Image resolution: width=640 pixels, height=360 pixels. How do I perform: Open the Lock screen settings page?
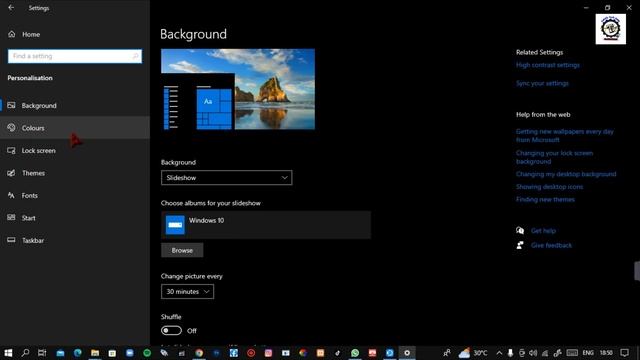[x=75, y=151]
